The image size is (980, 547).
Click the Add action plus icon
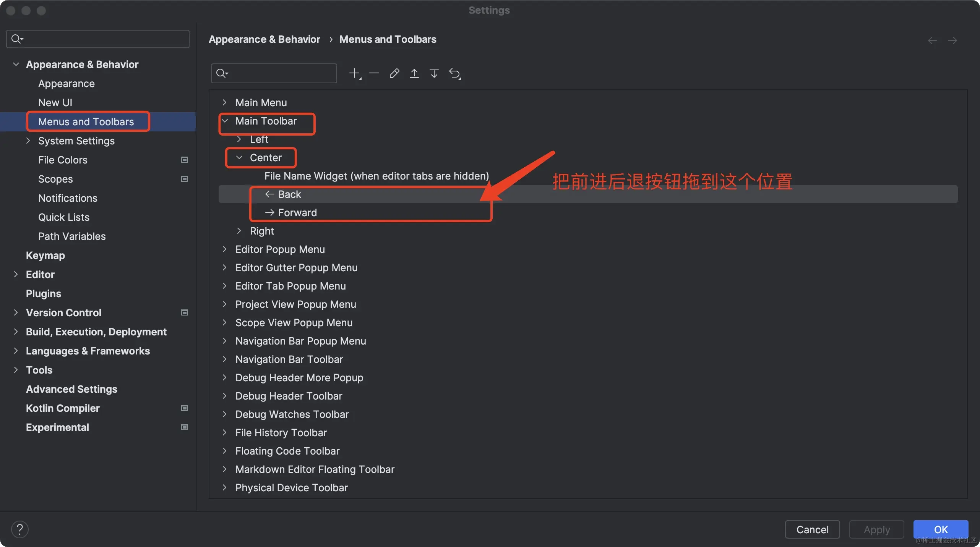[354, 73]
